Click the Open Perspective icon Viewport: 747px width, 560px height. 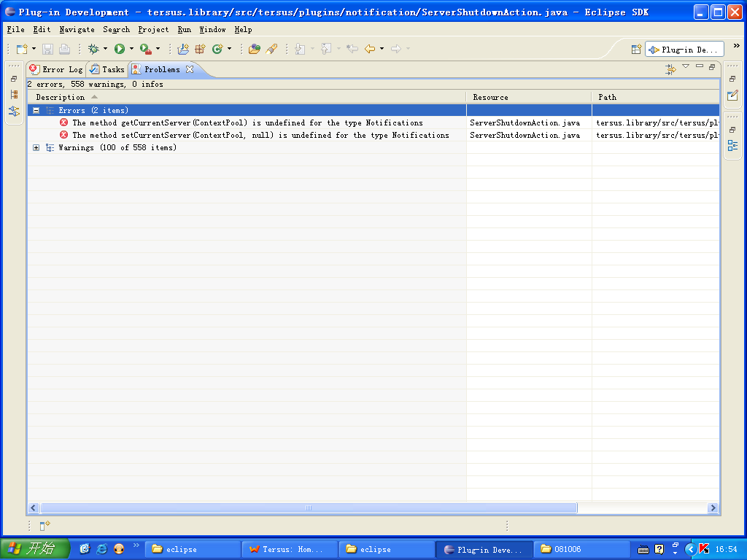pos(636,50)
